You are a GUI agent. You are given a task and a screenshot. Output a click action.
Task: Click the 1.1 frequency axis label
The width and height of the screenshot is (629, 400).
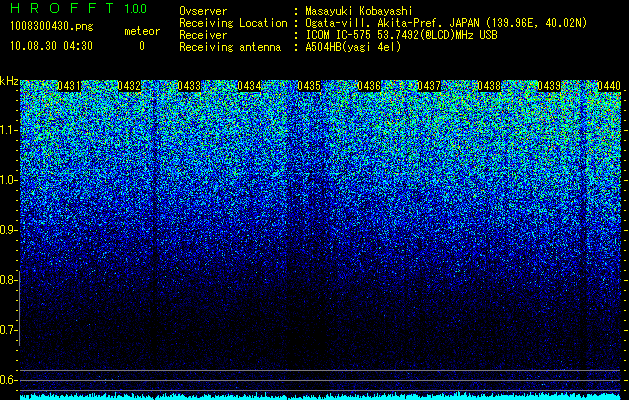click(x=8, y=131)
